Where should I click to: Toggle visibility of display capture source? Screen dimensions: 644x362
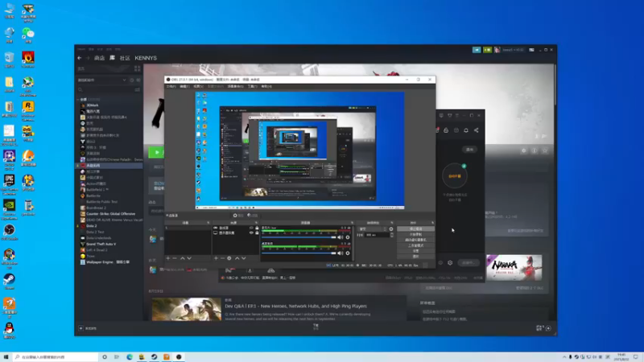(x=251, y=232)
